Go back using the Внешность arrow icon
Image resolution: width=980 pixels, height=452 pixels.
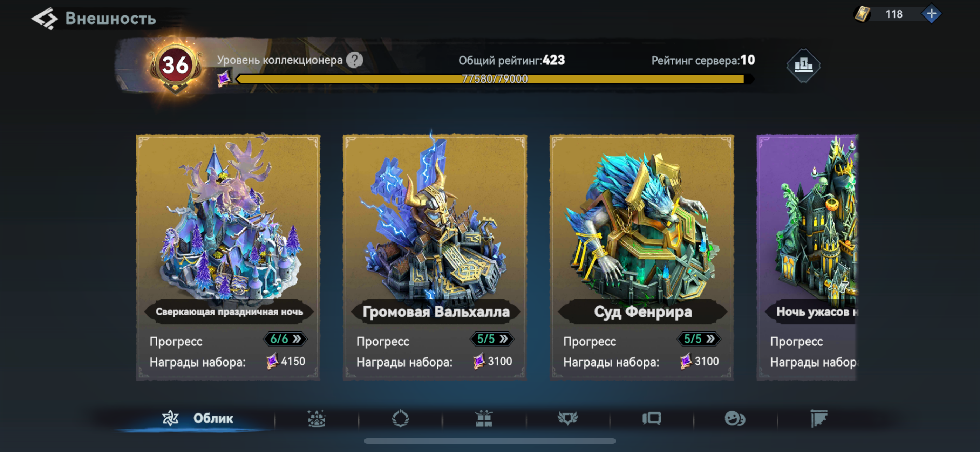click(x=45, y=18)
